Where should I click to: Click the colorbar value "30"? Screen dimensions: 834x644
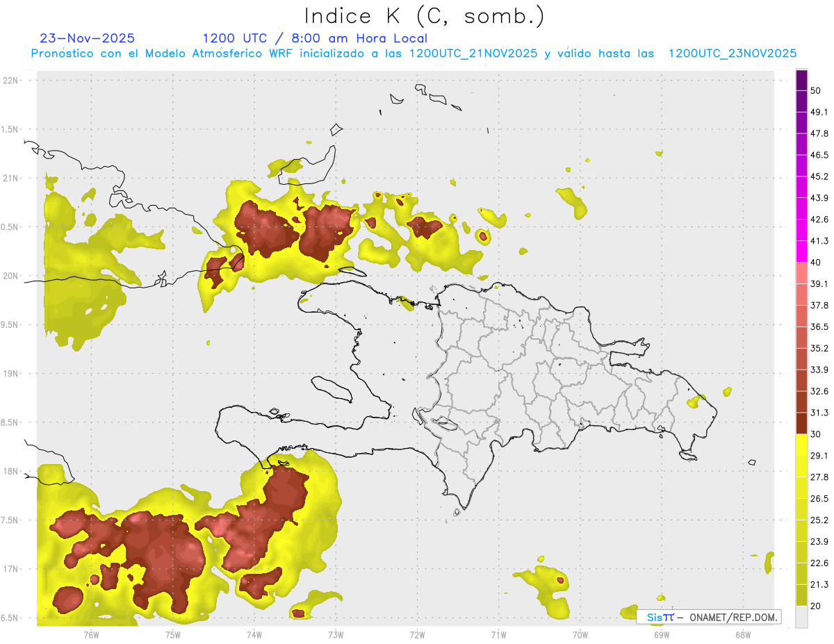pyautogui.click(x=816, y=434)
